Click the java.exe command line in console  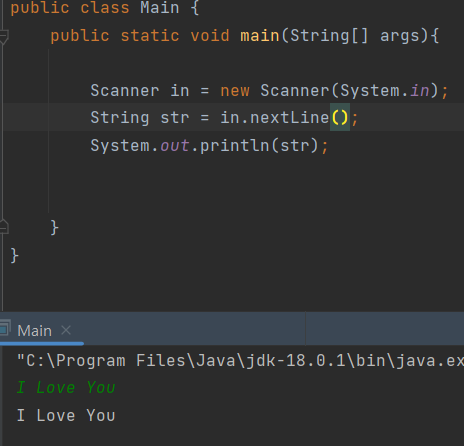tap(240, 360)
